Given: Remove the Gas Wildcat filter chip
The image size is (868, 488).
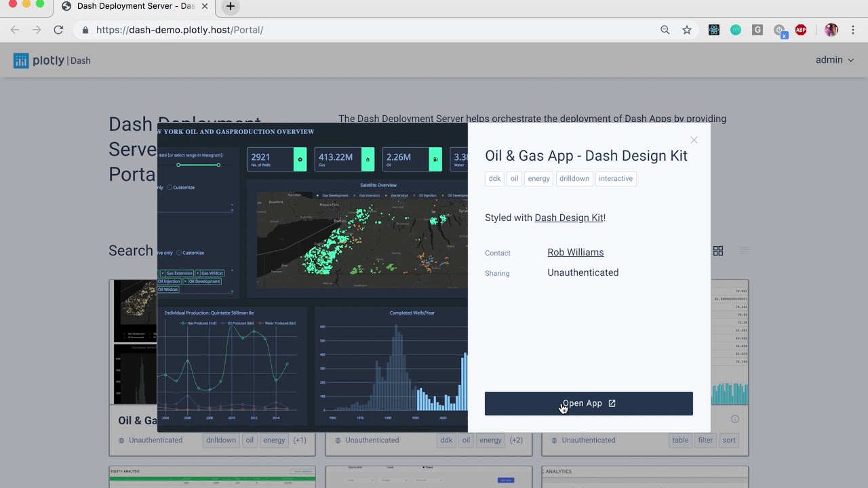Looking at the screenshot, I should (198, 273).
